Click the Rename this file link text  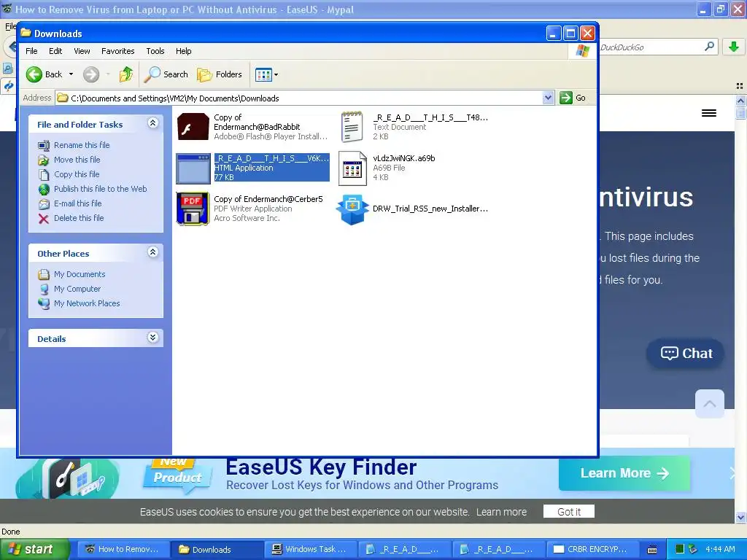pyautogui.click(x=82, y=145)
